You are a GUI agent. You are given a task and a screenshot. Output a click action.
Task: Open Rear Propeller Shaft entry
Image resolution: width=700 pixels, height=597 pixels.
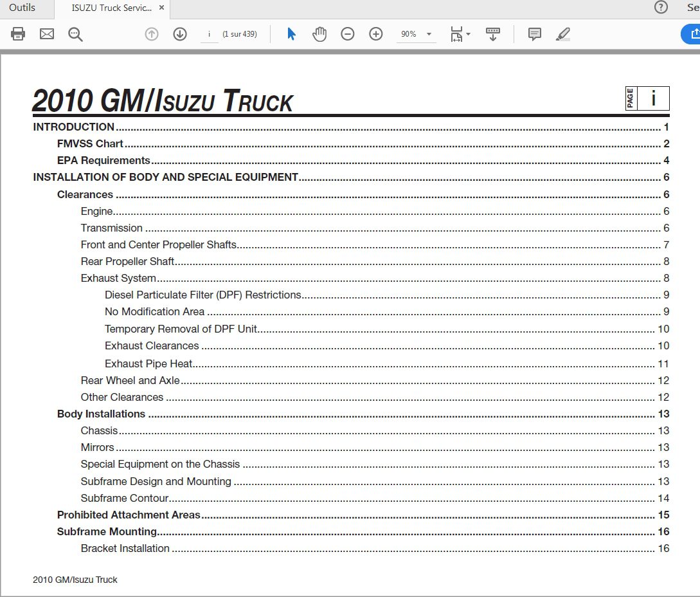[375, 261]
